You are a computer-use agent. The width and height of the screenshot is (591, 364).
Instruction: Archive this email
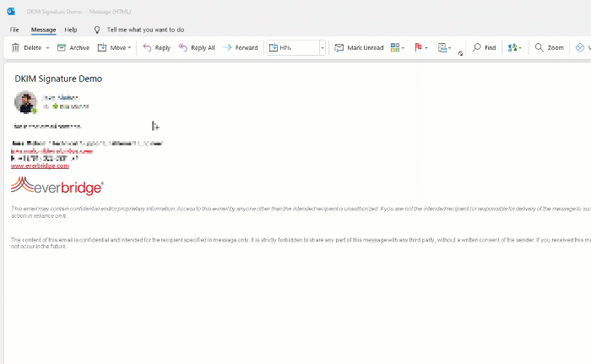click(x=73, y=48)
